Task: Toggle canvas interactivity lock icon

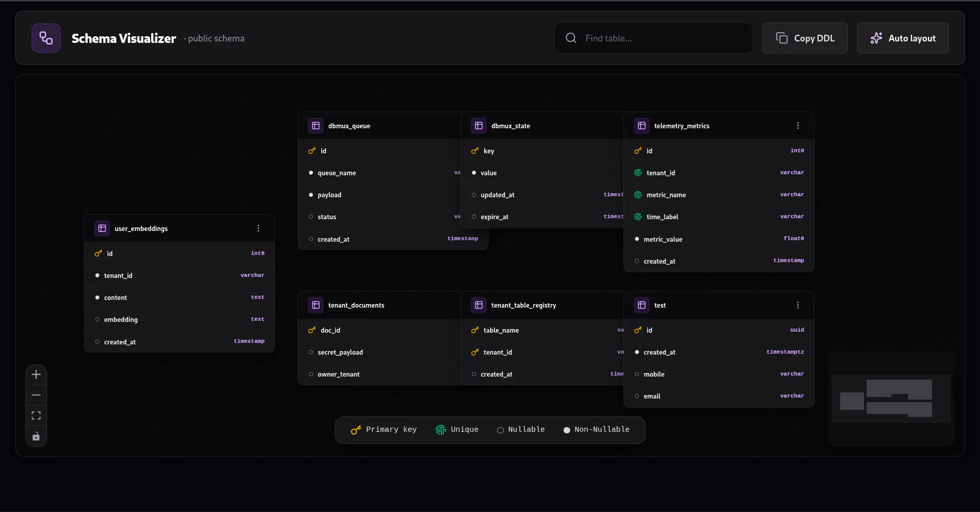Action: pyautogui.click(x=36, y=436)
